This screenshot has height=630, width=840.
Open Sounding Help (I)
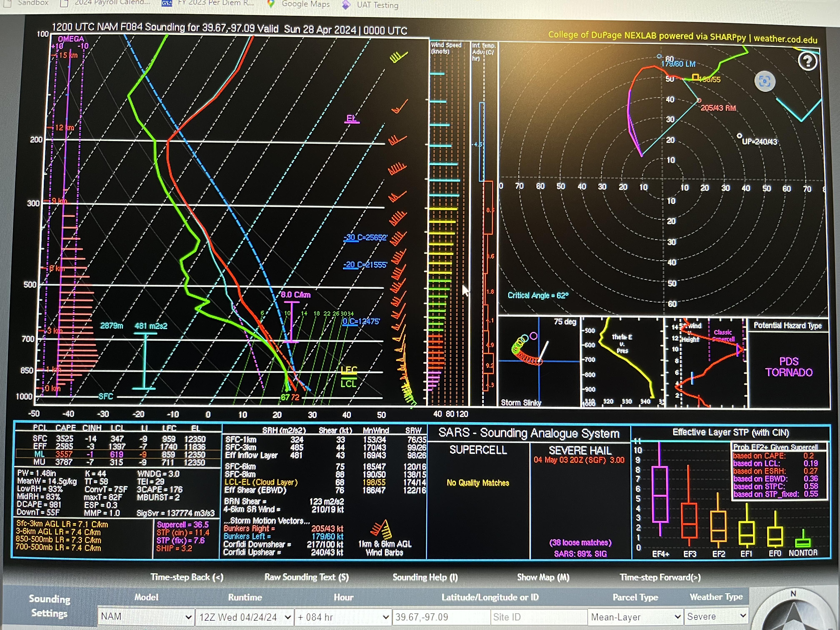425,577
